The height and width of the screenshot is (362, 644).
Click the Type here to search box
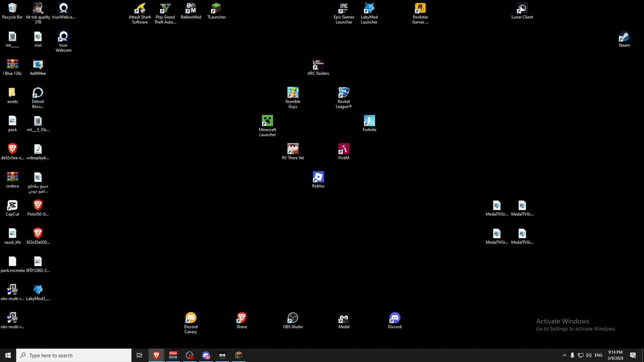coord(74,355)
